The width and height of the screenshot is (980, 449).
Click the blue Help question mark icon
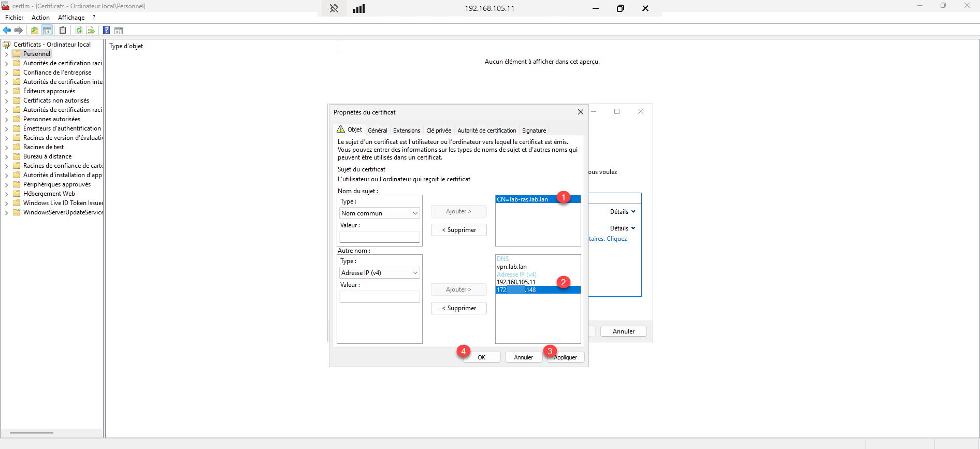tap(106, 31)
